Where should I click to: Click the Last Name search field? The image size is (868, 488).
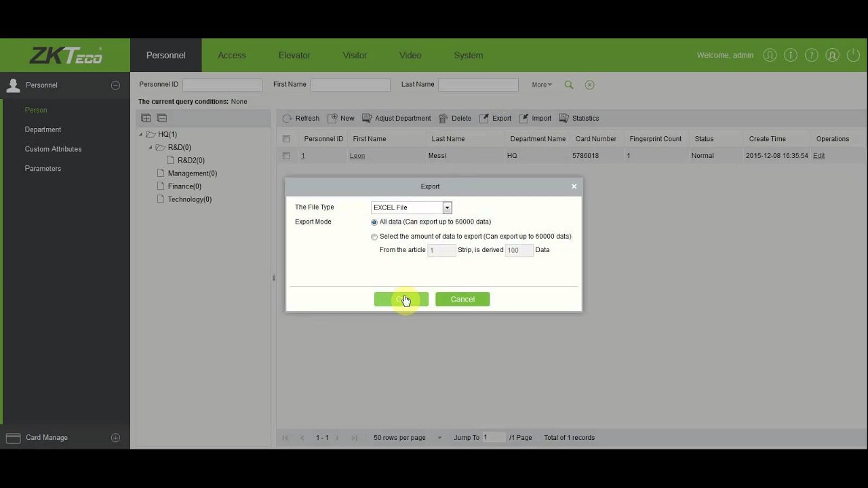tap(479, 85)
